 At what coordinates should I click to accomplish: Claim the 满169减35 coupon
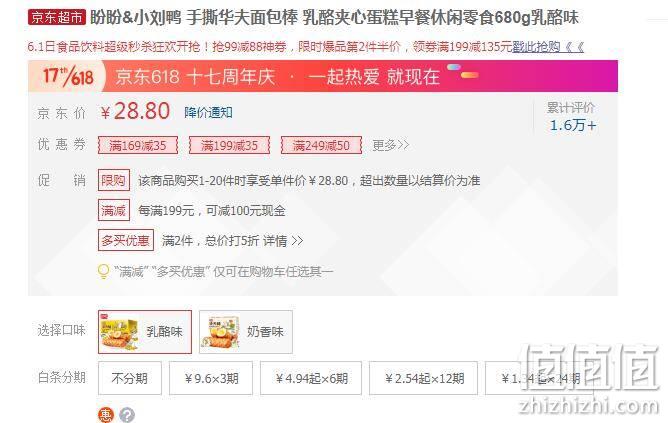(138, 146)
